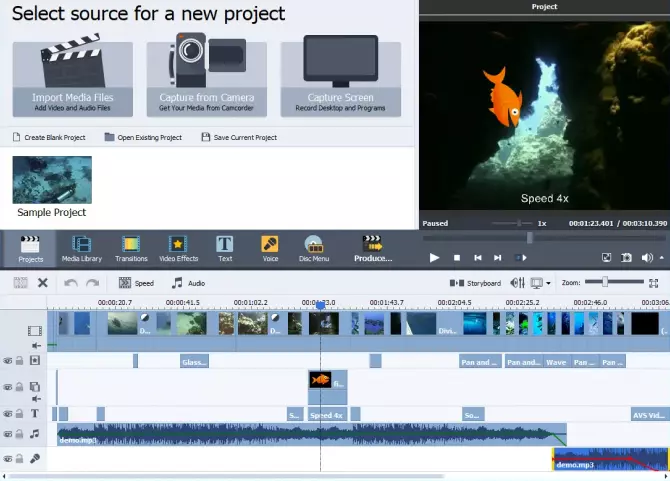Screen dimensions: 670x481
Task: Click Create Blank Project
Action: coord(49,137)
